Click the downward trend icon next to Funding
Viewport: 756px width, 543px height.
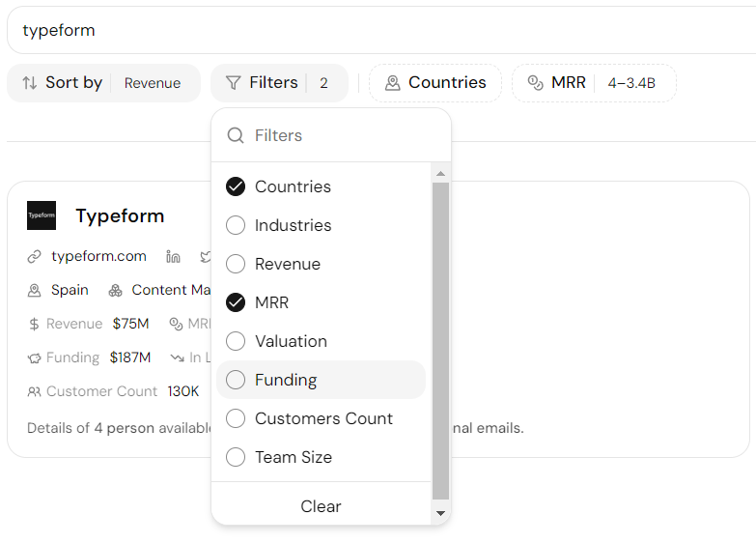(177, 358)
